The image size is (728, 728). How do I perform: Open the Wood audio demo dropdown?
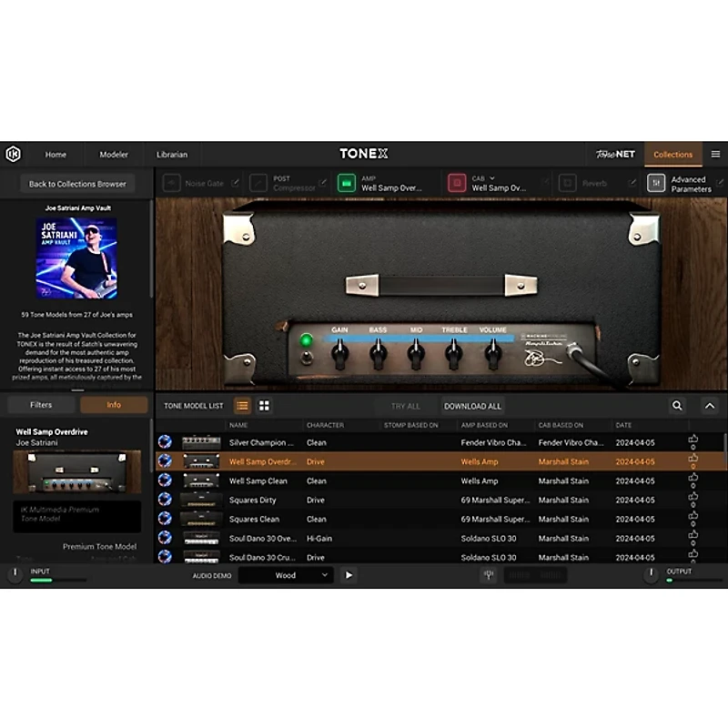tap(286, 575)
